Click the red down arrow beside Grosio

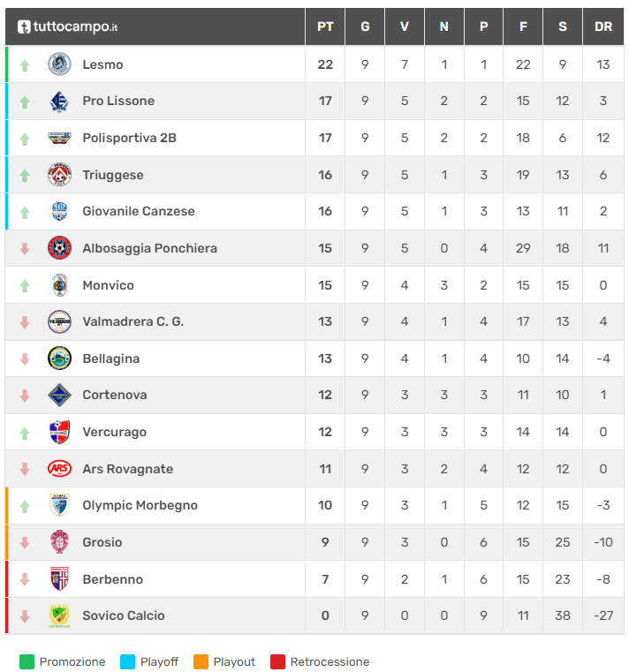click(25, 543)
